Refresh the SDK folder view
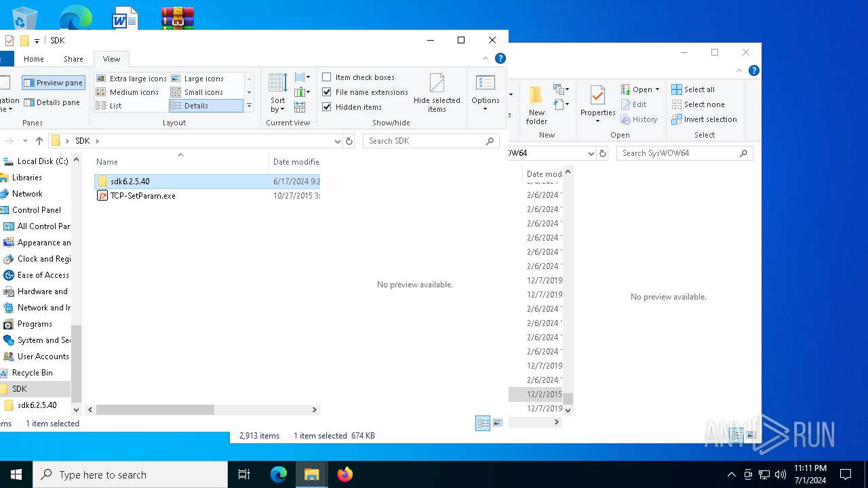This screenshot has height=488, width=868. 349,141
